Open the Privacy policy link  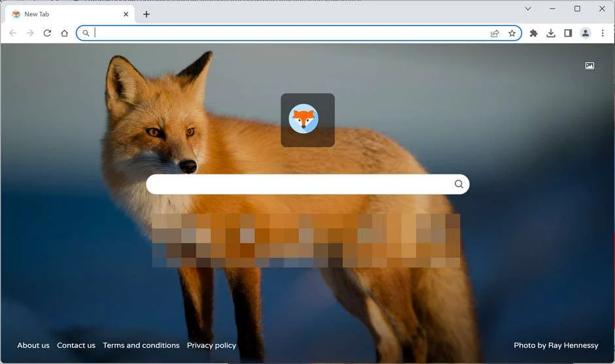click(x=211, y=346)
